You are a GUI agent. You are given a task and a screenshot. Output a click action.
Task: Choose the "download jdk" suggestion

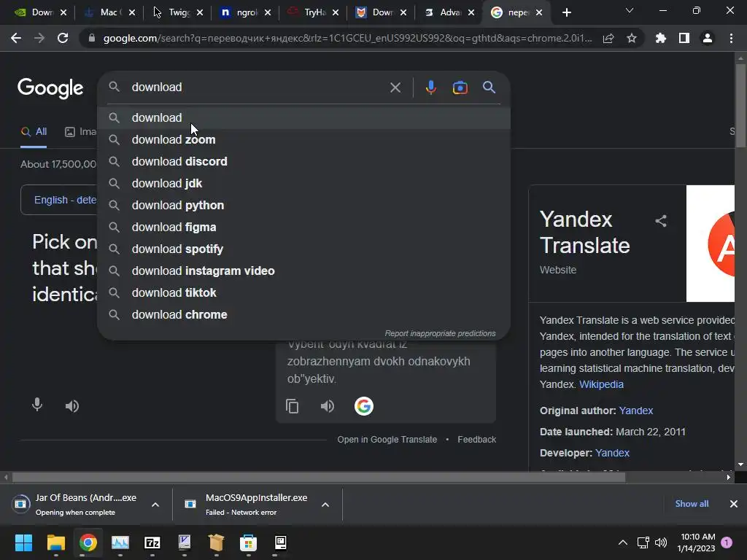[x=304, y=183]
